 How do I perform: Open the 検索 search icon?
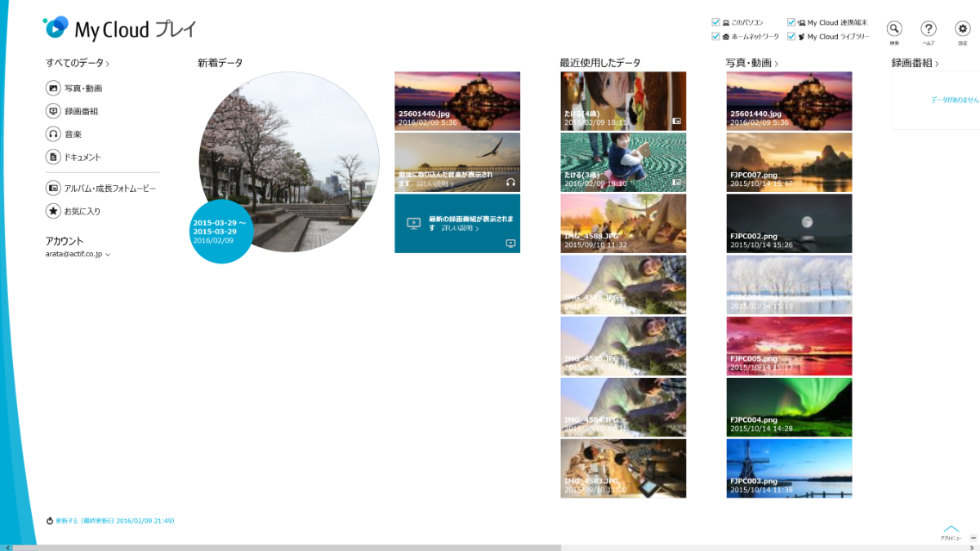(894, 29)
